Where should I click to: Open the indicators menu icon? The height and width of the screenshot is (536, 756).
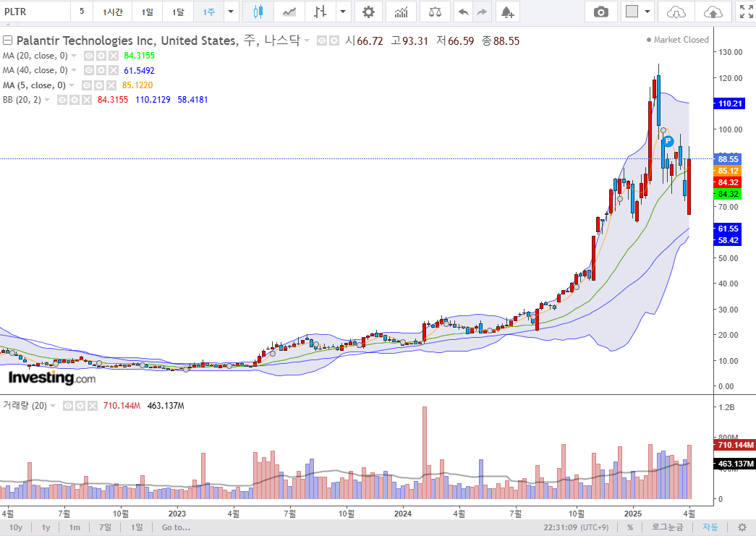pos(401,12)
